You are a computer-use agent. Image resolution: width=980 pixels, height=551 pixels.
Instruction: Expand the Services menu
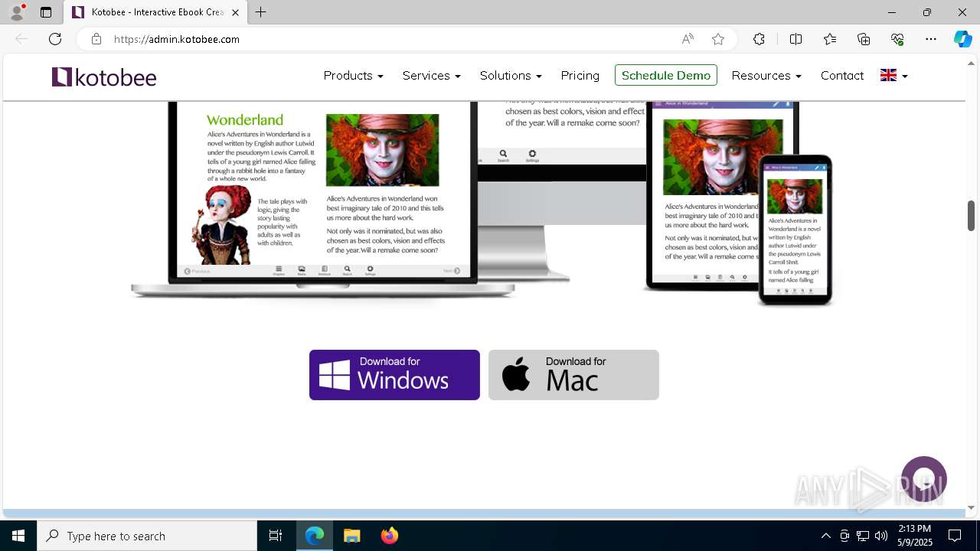[x=431, y=75]
